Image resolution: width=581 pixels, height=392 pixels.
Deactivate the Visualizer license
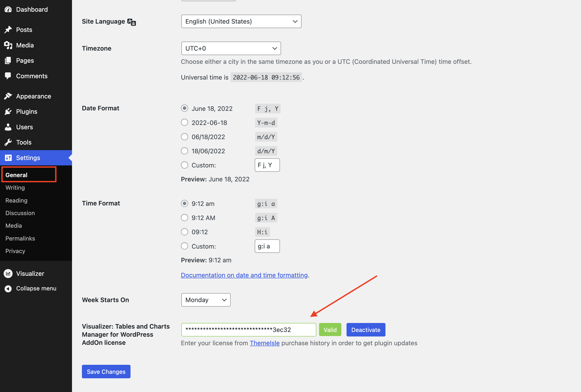click(x=365, y=330)
